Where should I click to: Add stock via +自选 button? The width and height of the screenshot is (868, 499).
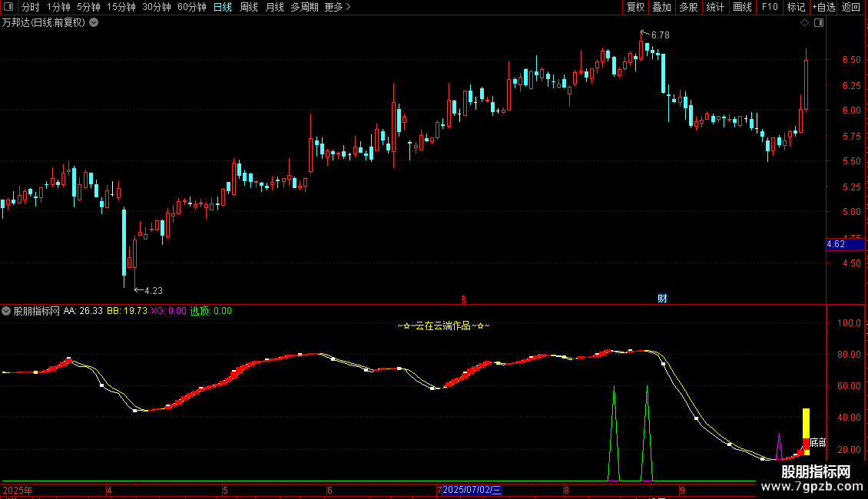tap(823, 7)
